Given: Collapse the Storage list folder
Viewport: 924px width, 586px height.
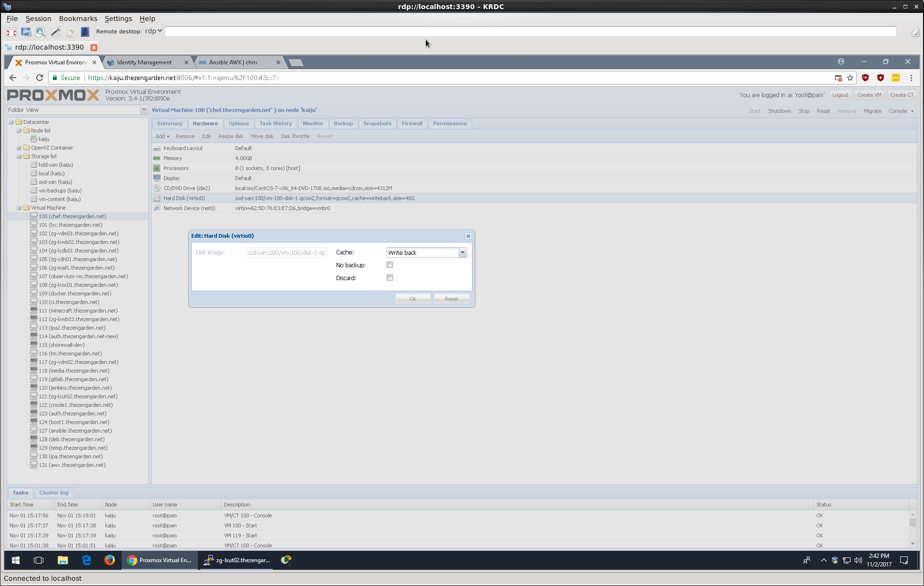Looking at the screenshot, I should click(19, 156).
